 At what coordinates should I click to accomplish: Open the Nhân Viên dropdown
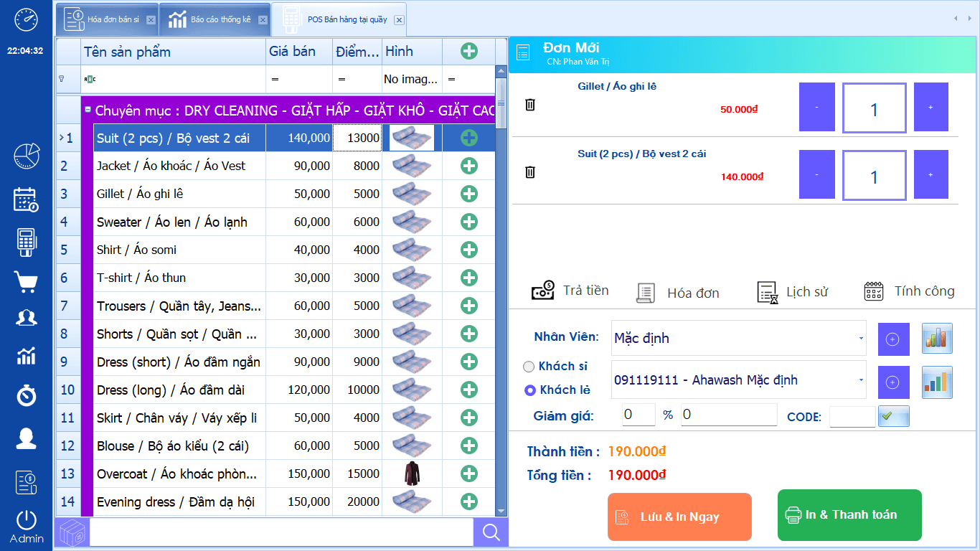coord(861,339)
